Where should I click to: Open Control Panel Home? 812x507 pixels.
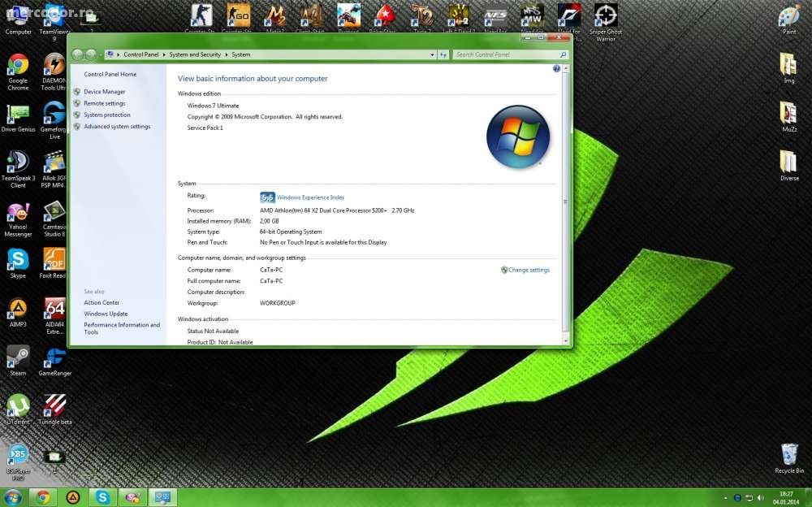point(110,74)
